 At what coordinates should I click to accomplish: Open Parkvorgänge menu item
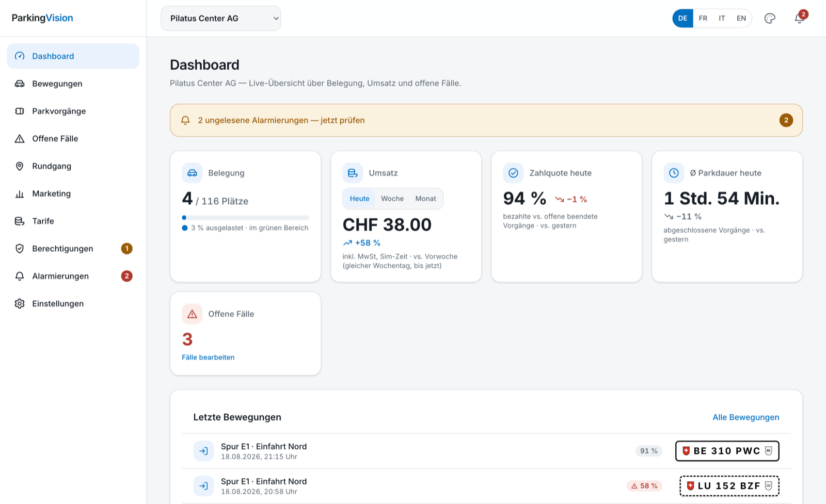[x=73, y=111]
